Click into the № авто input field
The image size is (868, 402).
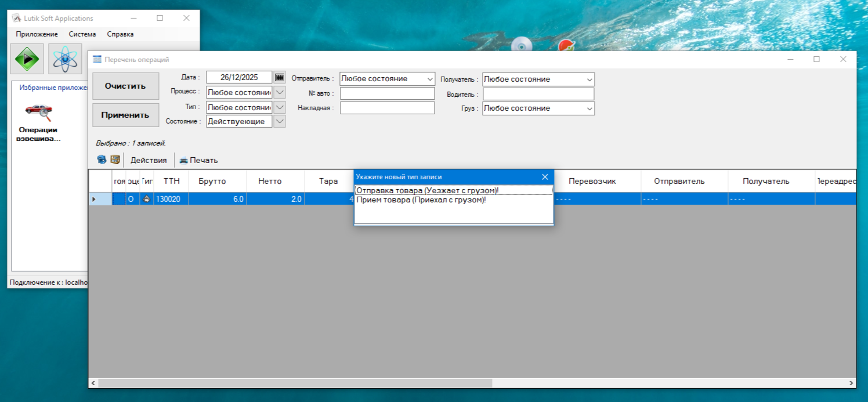click(x=387, y=93)
